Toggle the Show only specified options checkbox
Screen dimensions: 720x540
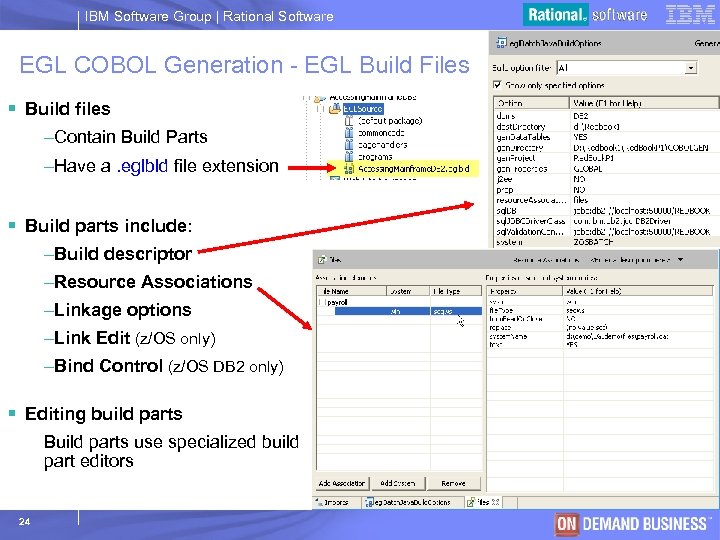[x=497, y=84]
